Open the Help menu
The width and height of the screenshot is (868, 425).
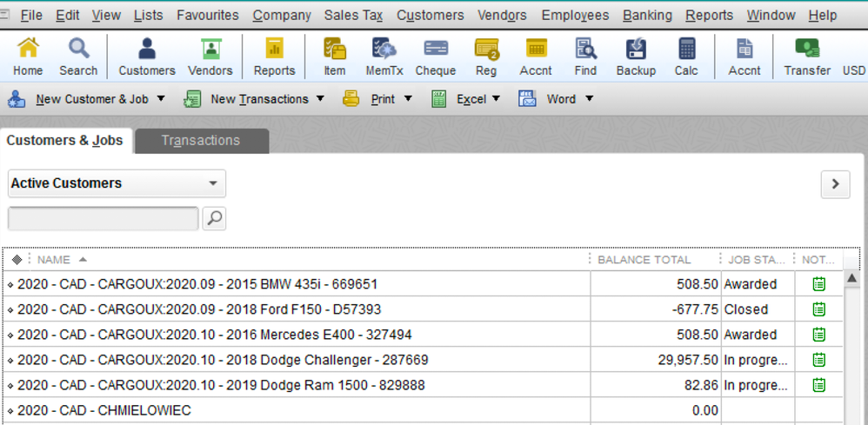[822, 15]
